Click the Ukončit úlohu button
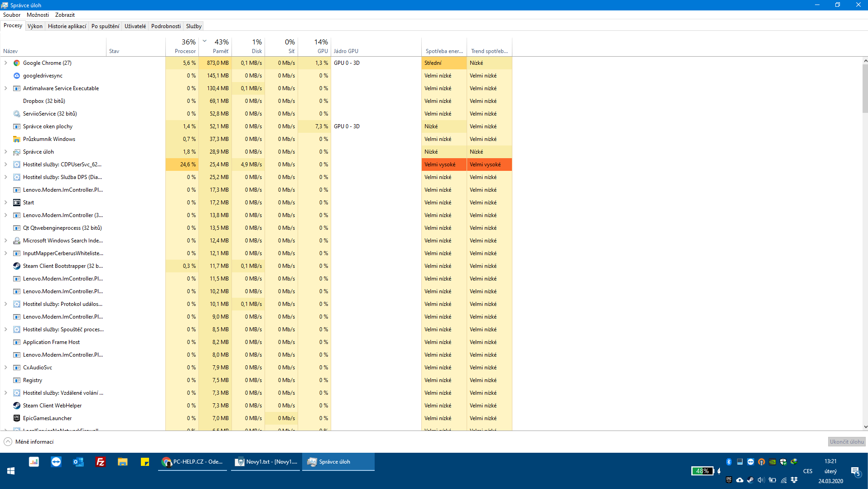 pyautogui.click(x=846, y=442)
